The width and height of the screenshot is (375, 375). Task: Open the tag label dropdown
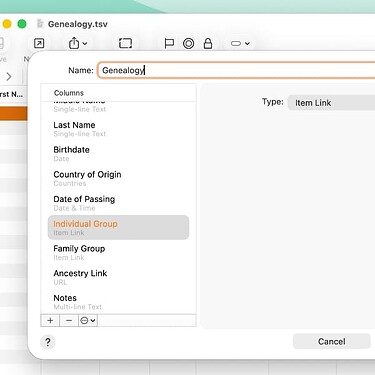point(240,43)
